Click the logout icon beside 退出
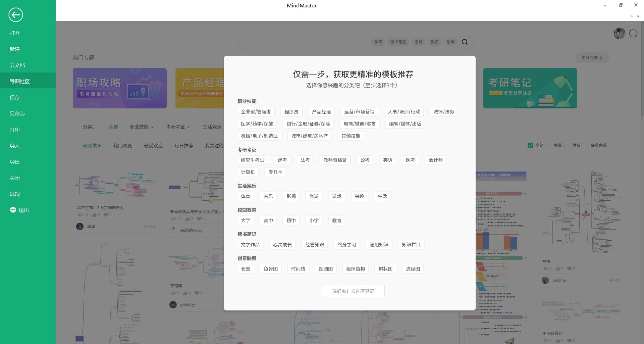Image resolution: width=644 pixels, height=344 pixels. pos(13,210)
